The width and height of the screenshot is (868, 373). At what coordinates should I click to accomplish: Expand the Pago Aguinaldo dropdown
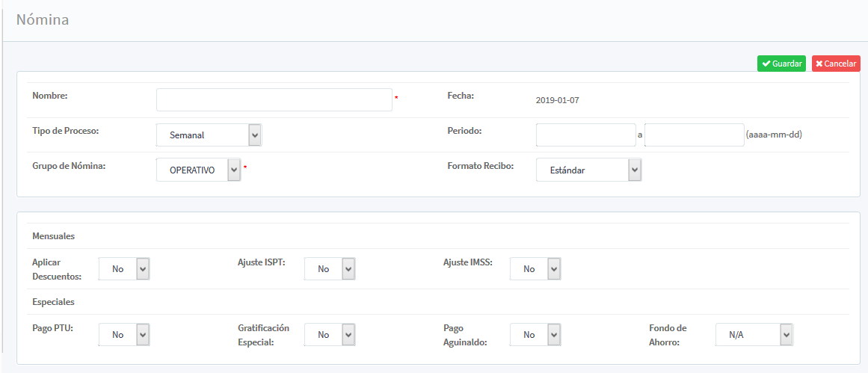(535, 335)
